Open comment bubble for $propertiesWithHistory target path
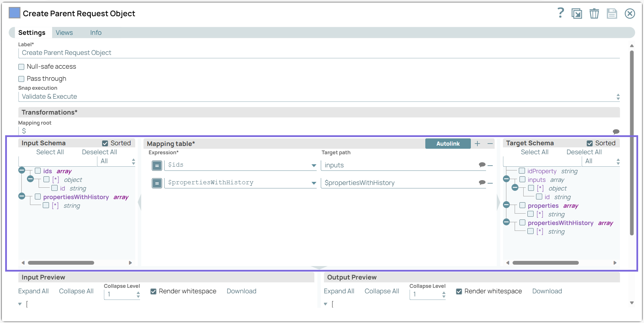The height and width of the screenshot is (323, 644). click(x=482, y=182)
